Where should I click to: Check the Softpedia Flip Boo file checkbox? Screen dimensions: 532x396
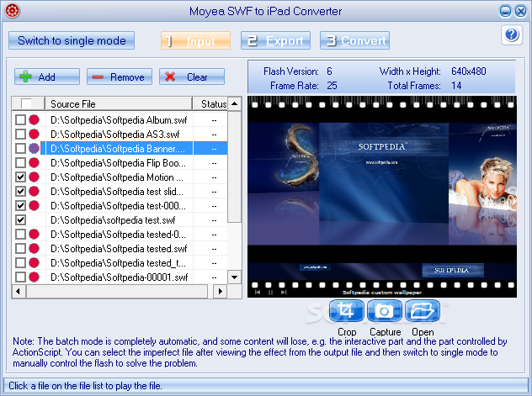click(x=20, y=162)
